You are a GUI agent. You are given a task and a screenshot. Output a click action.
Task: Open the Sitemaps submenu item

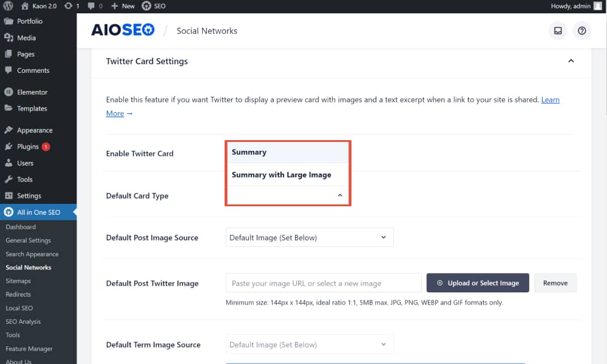pos(18,281)
